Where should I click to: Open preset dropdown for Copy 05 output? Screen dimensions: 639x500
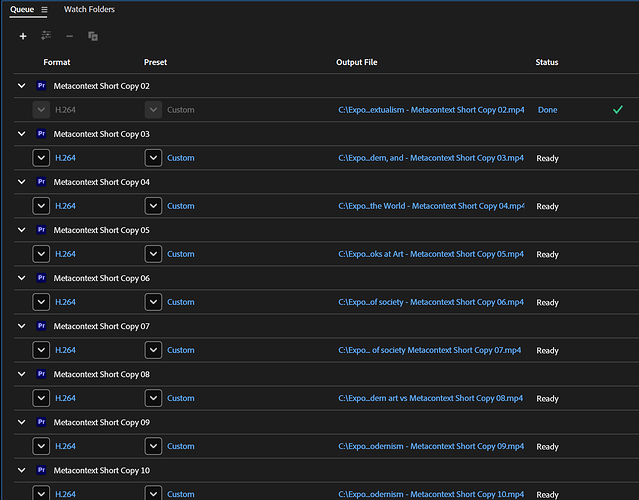click(153, 254)
